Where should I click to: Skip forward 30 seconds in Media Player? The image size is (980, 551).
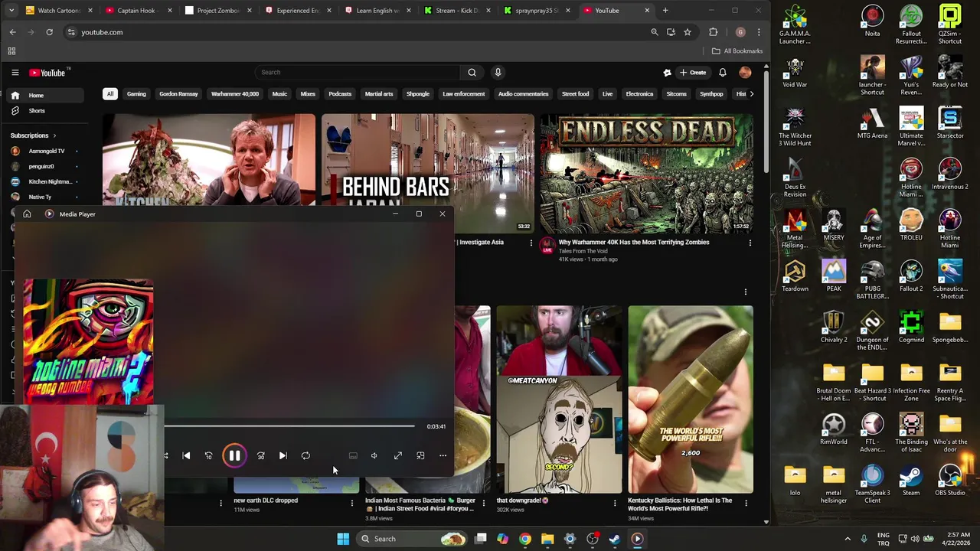coord(260,455)
